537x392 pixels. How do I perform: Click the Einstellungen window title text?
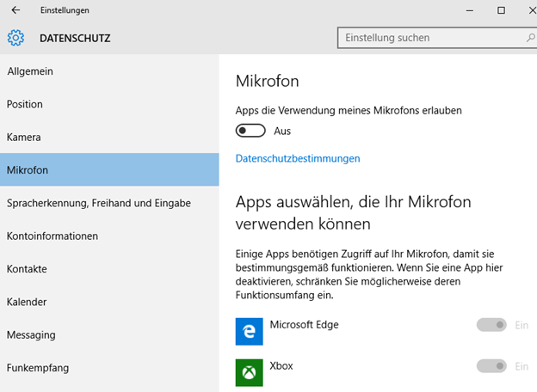click(65, 10)
